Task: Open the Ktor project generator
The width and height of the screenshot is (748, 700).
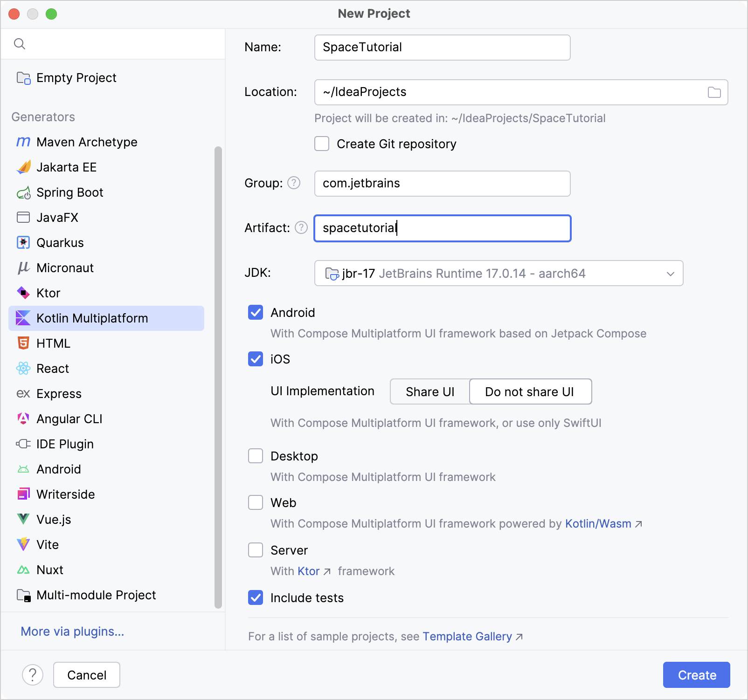Action: coord(48,293)
